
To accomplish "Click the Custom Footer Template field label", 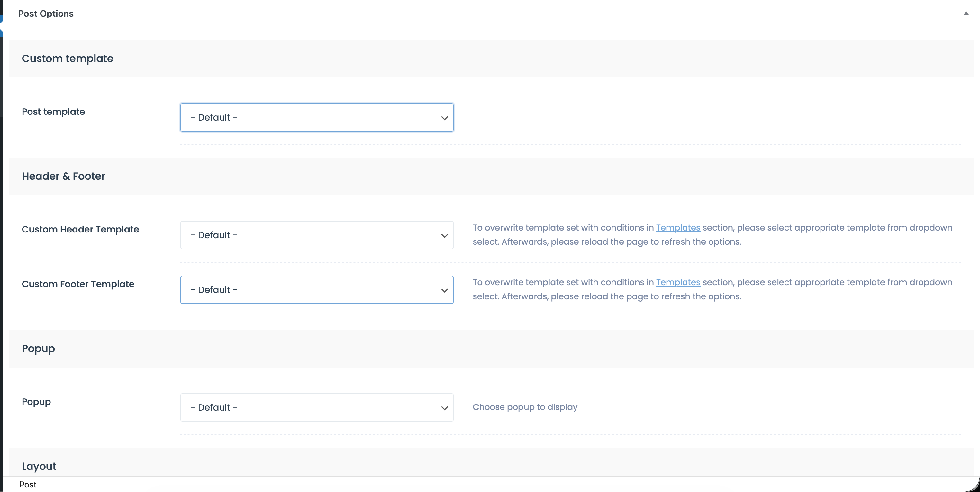I will coord(78,284).
